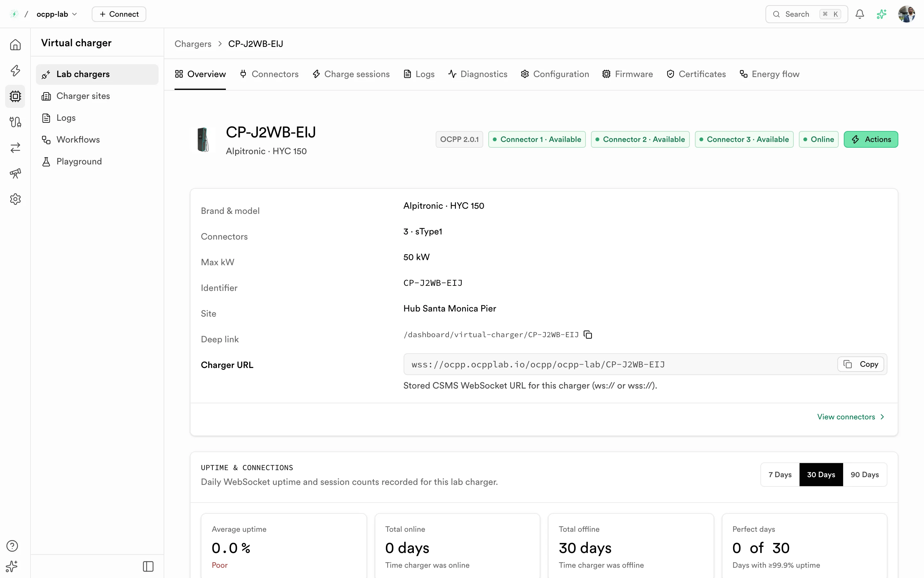Click the Connector 1 · Available badge

[537, 139]
